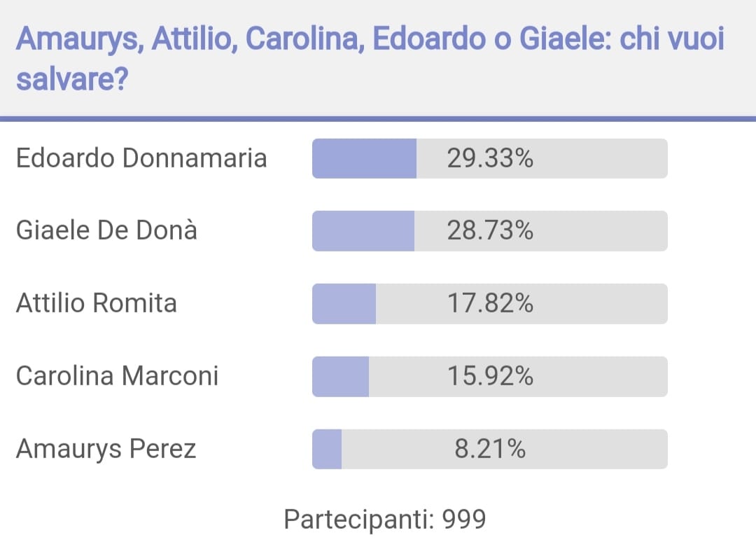Click the Partecipanti: 999 counter

click(x=385, y=520)
